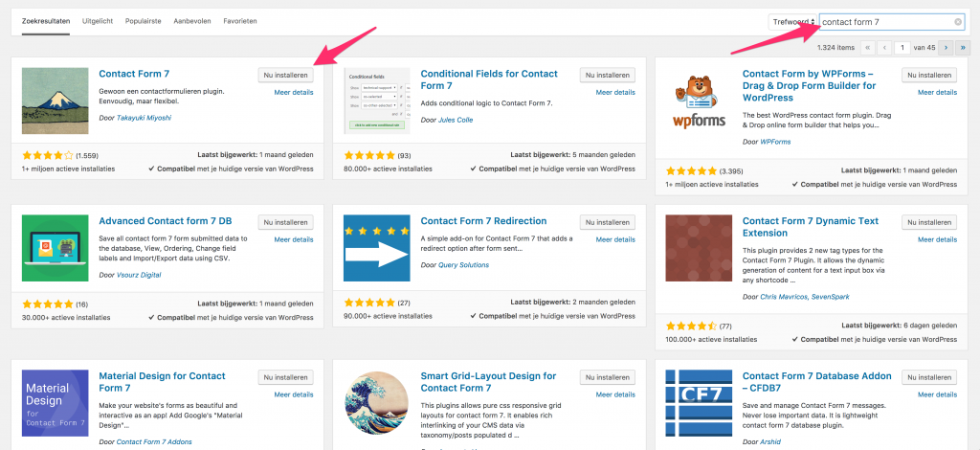Click the Smart Grid-Layout wave icon
Image resolution: width=980 pixels, height=450 pixels.
click(x=377, y=403)
